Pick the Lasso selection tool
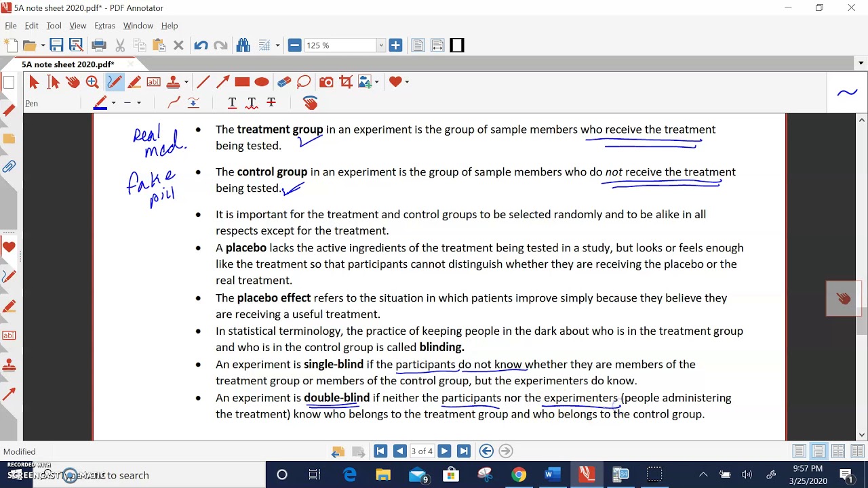 (304, 82)
